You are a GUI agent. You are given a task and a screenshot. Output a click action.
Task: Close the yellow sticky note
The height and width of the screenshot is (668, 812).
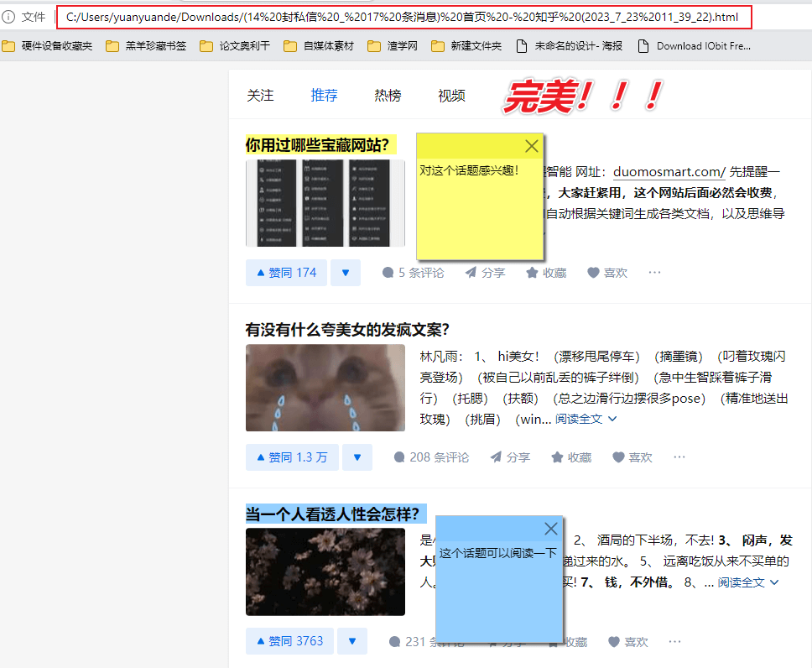click(x=531, y=145)
